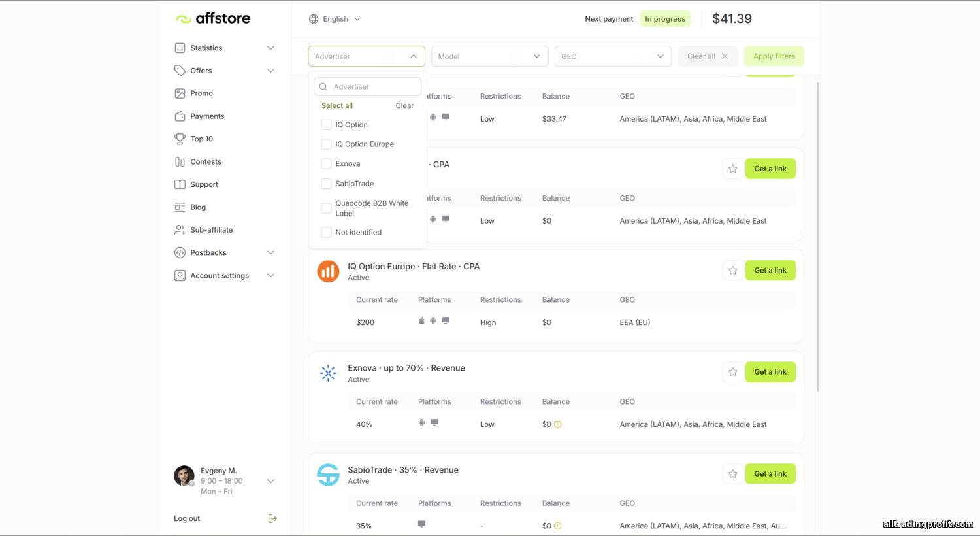
Task: Click the X icon on Clear all
Action: (x=725, y=56)
